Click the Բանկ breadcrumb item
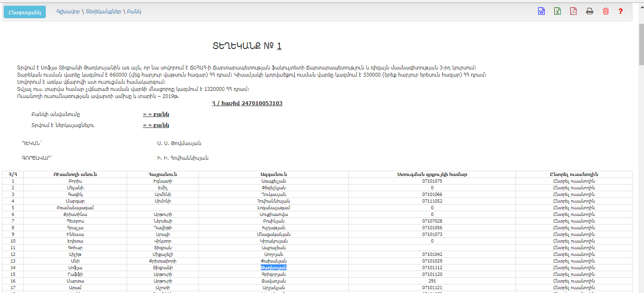The height and width of the screenshot is (293, 644). coord(134,11)
